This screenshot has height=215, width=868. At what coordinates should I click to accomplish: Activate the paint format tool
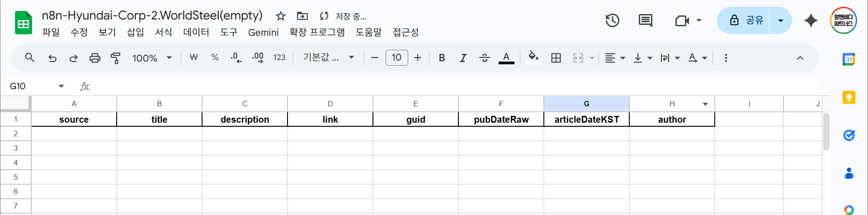click(x=116, y=58)
